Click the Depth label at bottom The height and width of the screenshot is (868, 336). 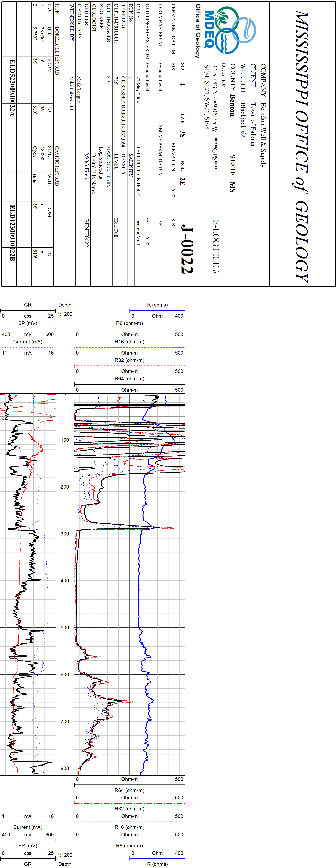pos(65,864)
